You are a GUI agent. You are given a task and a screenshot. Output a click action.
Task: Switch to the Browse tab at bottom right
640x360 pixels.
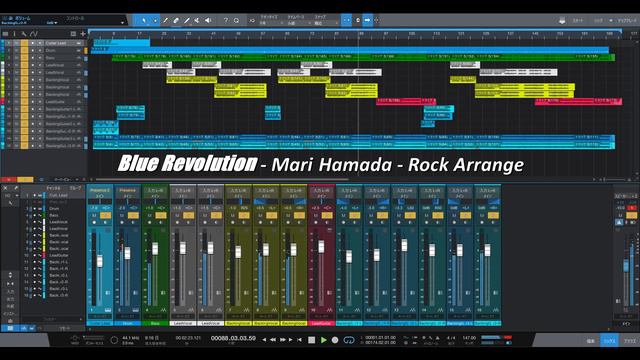(x=629, y=340)
